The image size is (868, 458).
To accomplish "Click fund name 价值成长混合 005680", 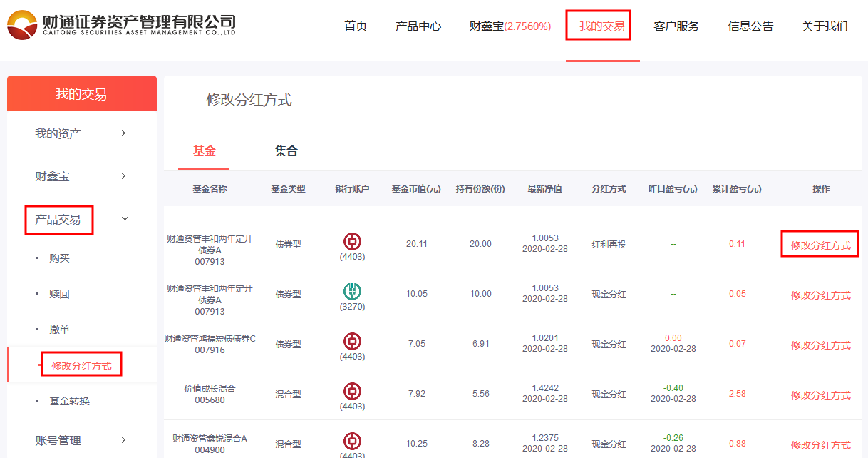I will 210,394.
